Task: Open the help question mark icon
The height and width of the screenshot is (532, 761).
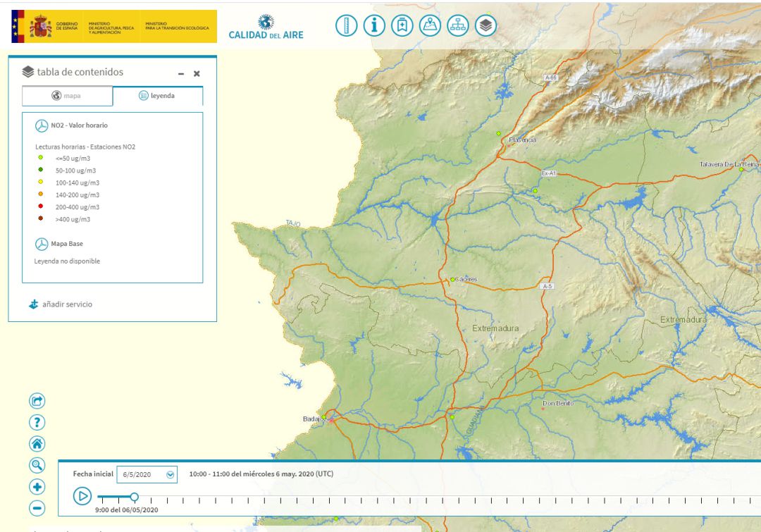Action: tap(37, 422)
